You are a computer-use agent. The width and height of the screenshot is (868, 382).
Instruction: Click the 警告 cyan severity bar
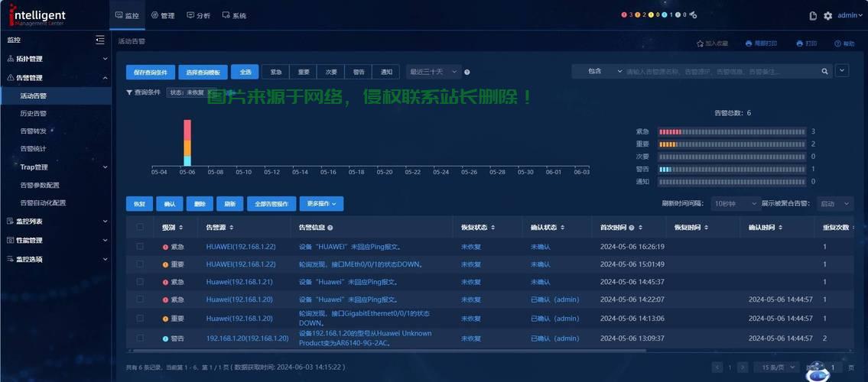(731, 169)
